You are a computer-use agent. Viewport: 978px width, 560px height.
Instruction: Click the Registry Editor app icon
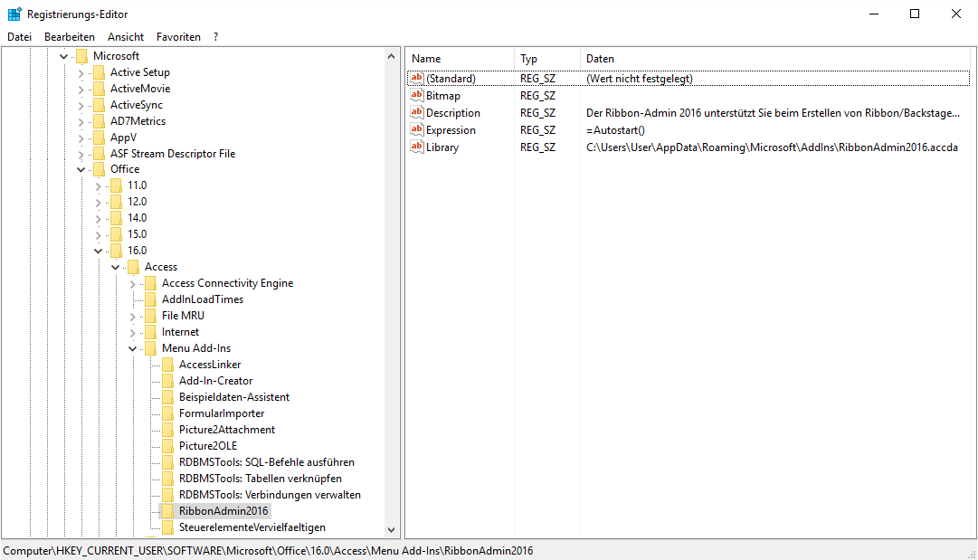(x=14, y=14)
